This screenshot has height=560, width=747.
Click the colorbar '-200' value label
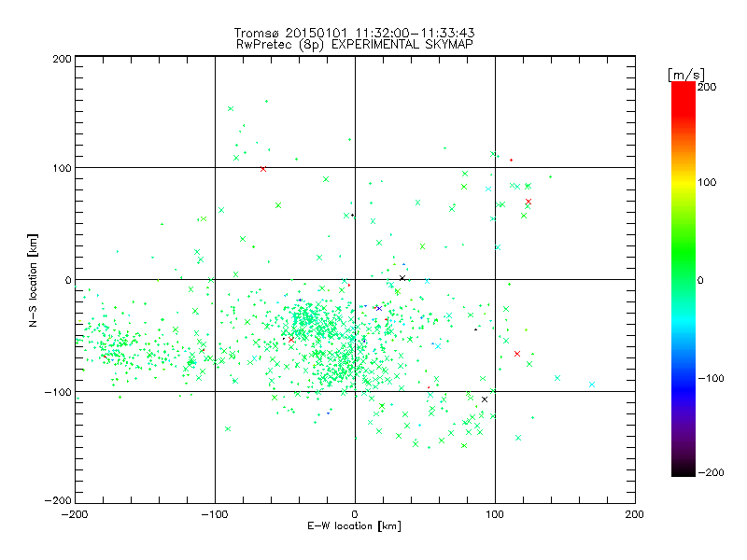point(711,472)
